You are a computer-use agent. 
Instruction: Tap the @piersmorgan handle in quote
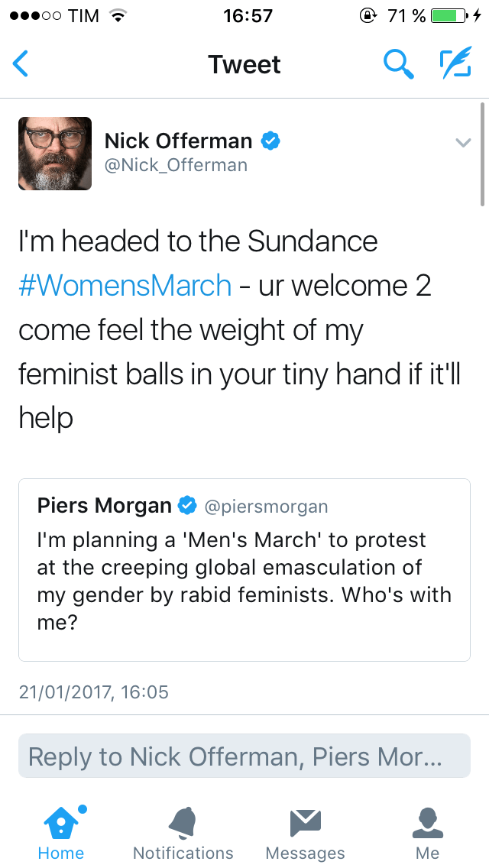tap(265, 506)
